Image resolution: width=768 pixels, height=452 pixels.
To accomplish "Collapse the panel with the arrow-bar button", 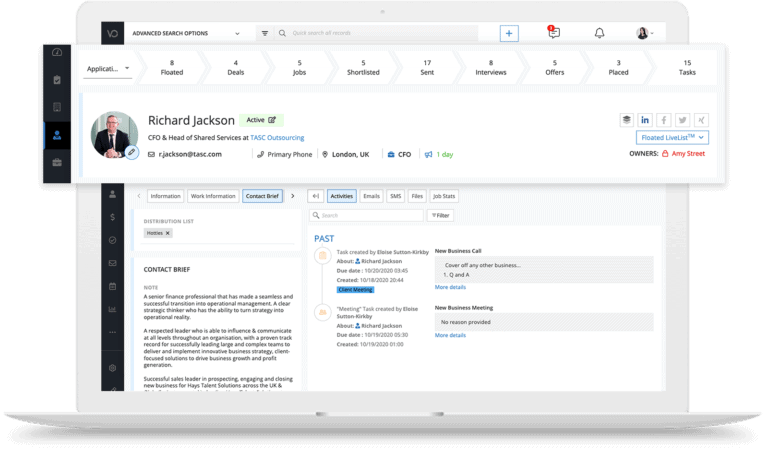I will tap(316, 196).
